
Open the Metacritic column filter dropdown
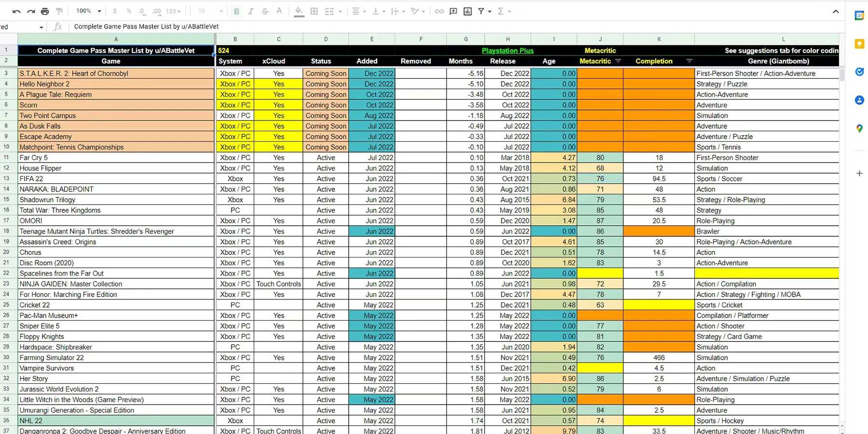click(x=618, y=61)
